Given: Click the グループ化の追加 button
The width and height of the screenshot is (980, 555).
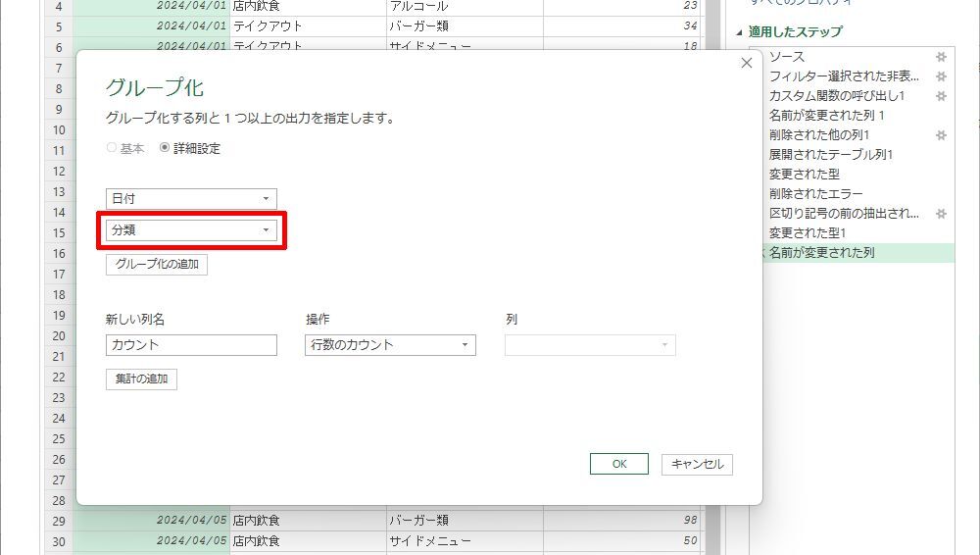Looking at the screenshot, I should click(x=157, y=265).
